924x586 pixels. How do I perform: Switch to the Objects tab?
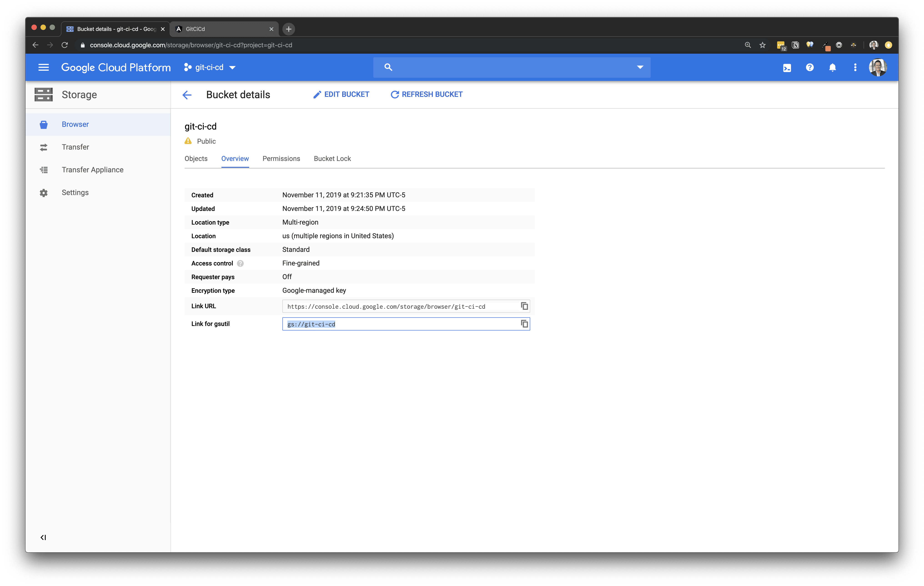click(x=196, y=159)
